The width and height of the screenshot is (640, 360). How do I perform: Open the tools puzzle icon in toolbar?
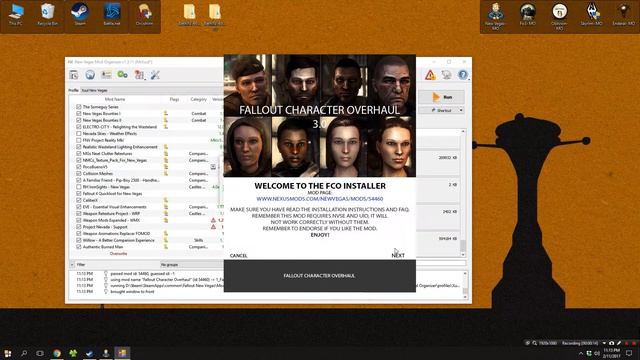pos(139,75)
